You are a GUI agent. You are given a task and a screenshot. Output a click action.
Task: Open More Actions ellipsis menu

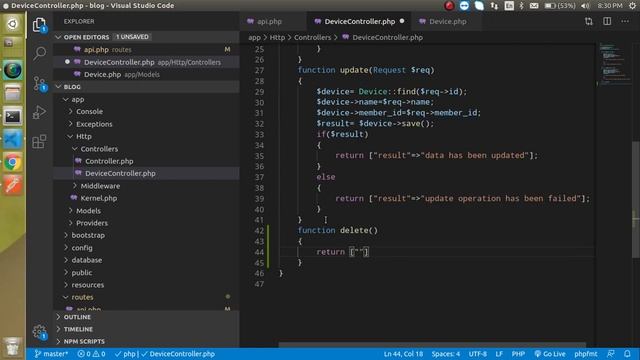pyautogui.click(x=625, y=21)
